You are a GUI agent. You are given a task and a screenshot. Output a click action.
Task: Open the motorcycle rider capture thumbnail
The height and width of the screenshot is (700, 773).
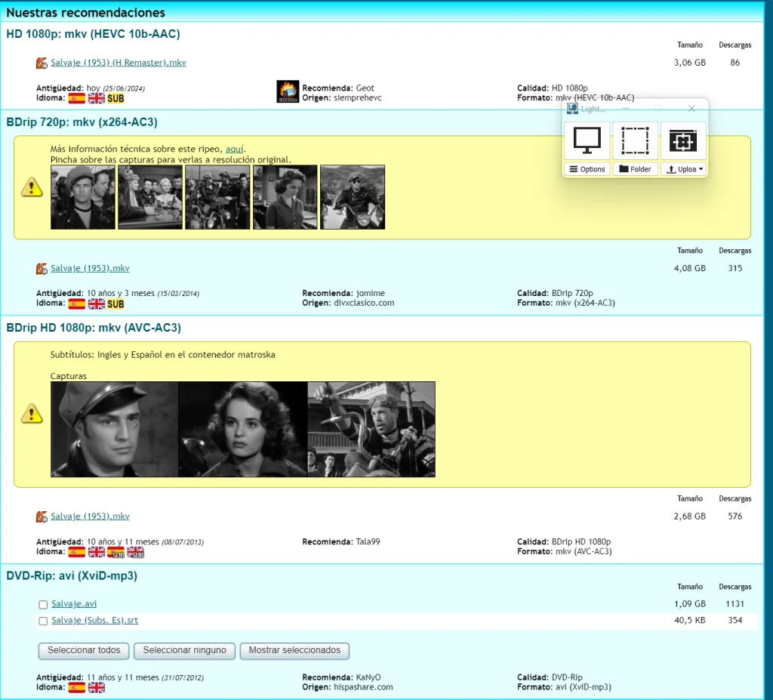(353, 197)
